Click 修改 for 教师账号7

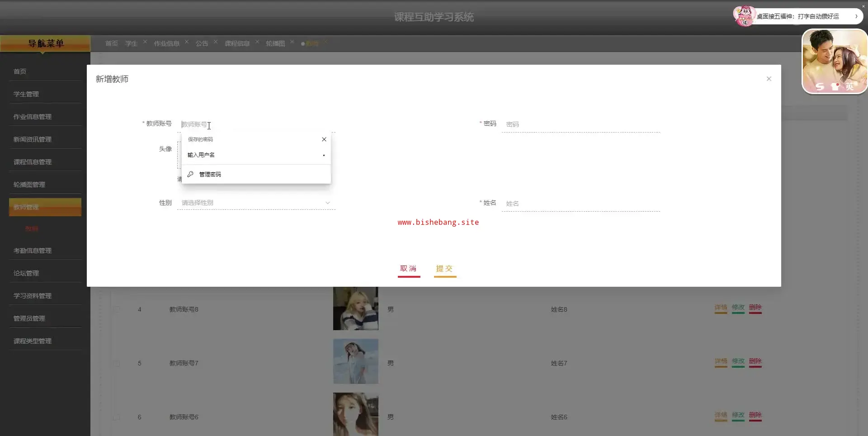tap(738, 361)
